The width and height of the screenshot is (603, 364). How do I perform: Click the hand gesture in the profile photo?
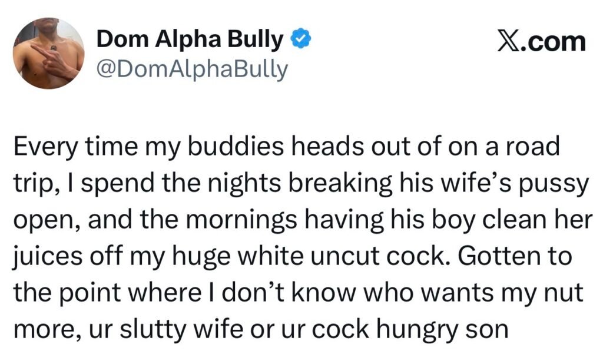pos(57,60)
